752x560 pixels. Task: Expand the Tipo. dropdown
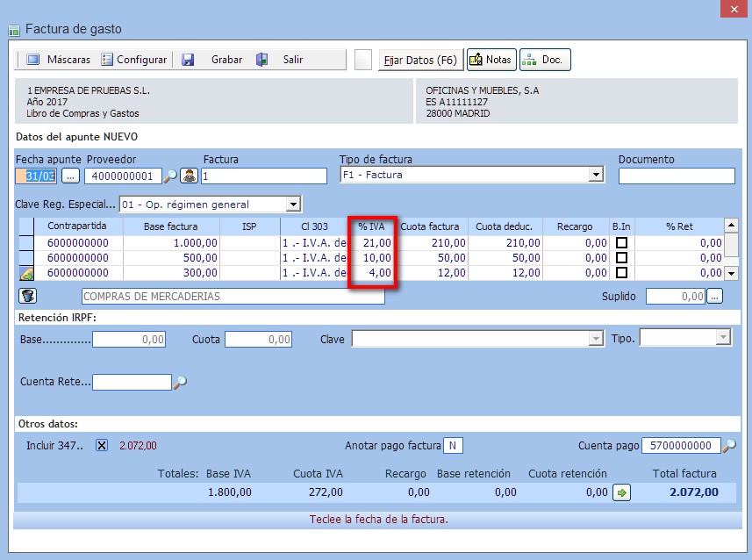[x=723, y=337]
